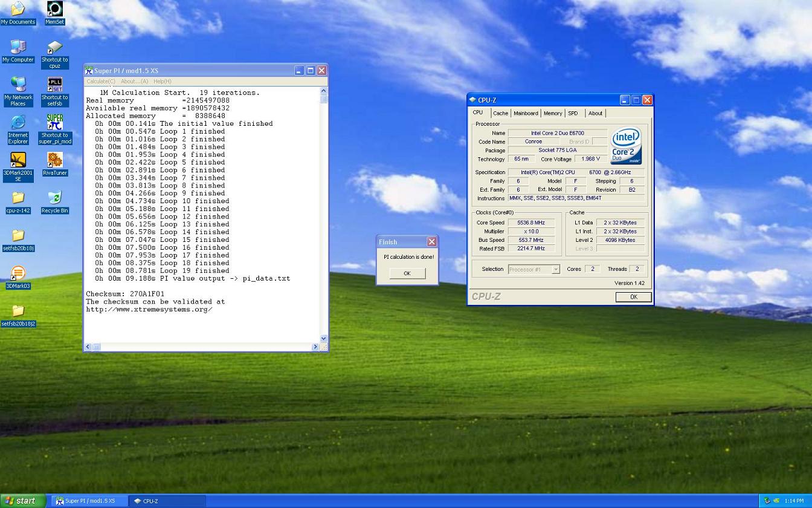Expand the Processor #1 selection dropdown

tap(555, 270)
